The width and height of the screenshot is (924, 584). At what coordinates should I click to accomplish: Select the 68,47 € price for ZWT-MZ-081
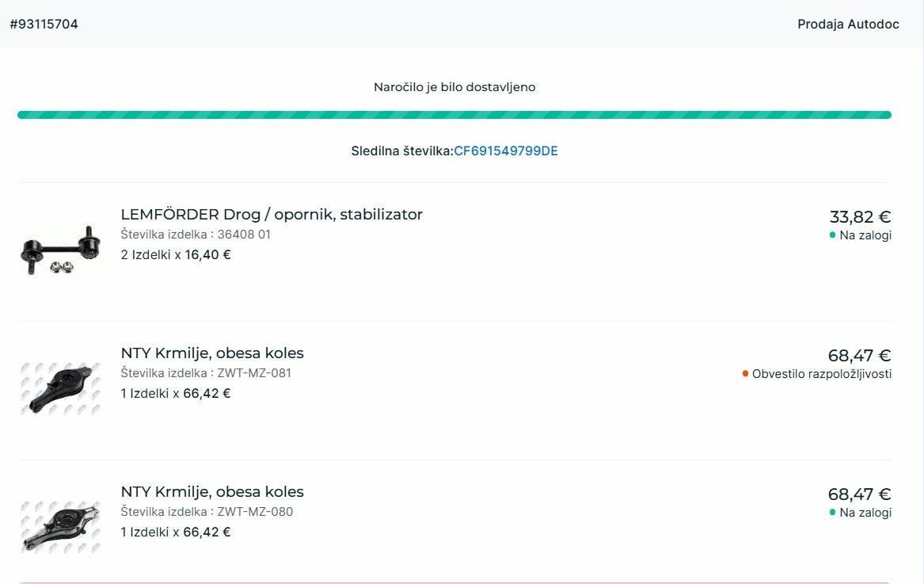pos(860,356)
